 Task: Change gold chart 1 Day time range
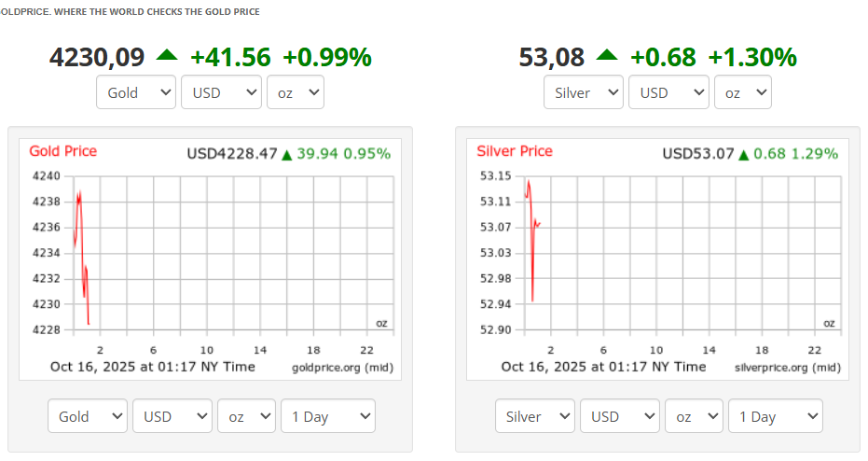327,416
